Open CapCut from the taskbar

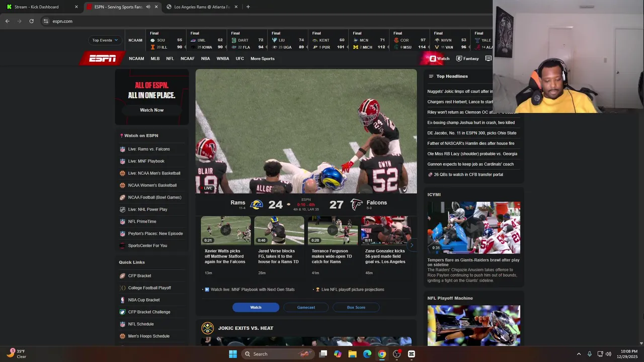coord(411,354)
